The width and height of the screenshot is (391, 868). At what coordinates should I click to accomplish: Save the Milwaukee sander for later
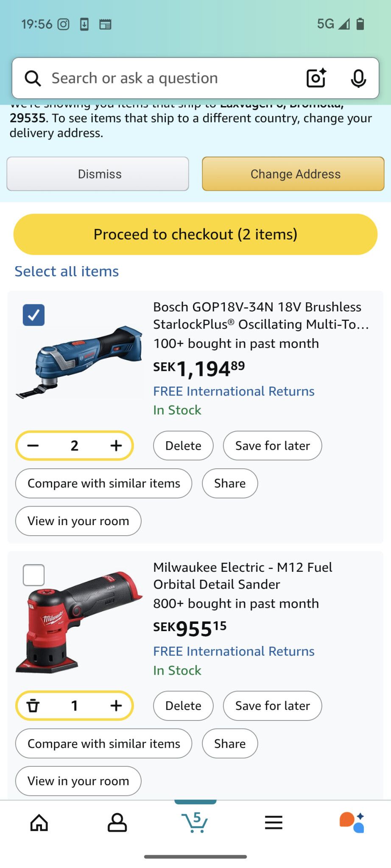pyautogui.click(x=272, y=706)
